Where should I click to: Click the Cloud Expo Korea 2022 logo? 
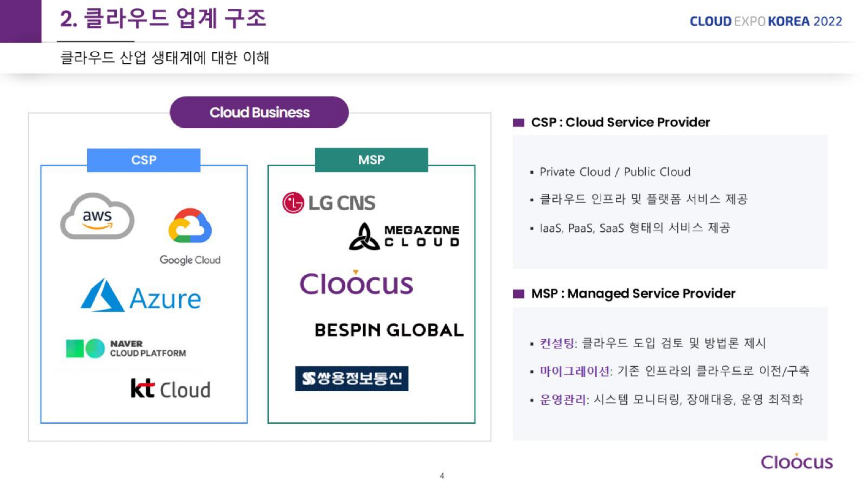pos(766,21)
